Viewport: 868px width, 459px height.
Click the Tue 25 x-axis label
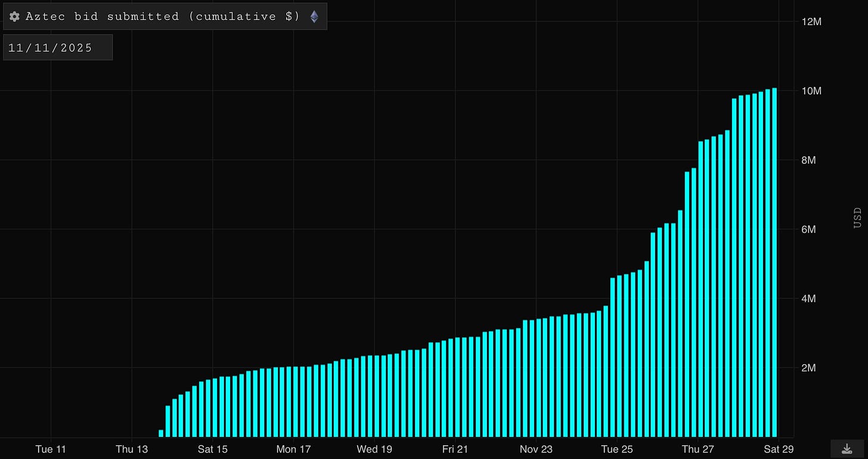[617, 449]
